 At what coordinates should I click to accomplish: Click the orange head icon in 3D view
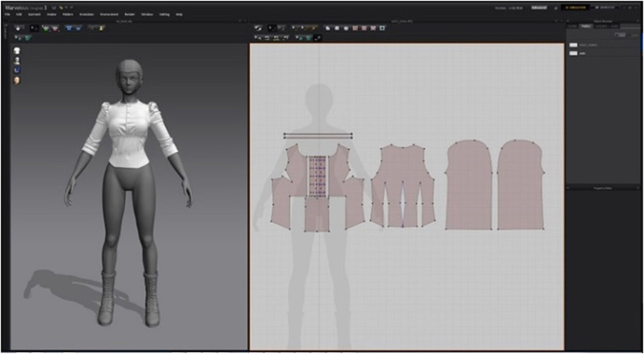[16, 80]
